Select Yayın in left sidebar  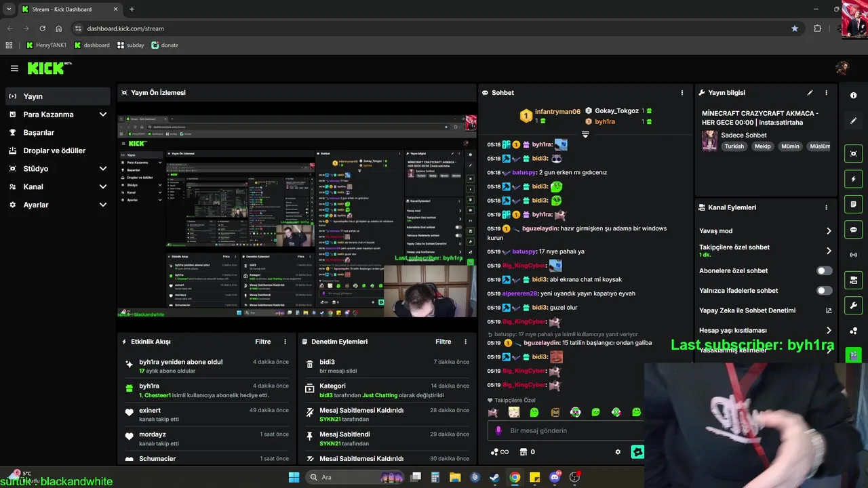(58, 96)
